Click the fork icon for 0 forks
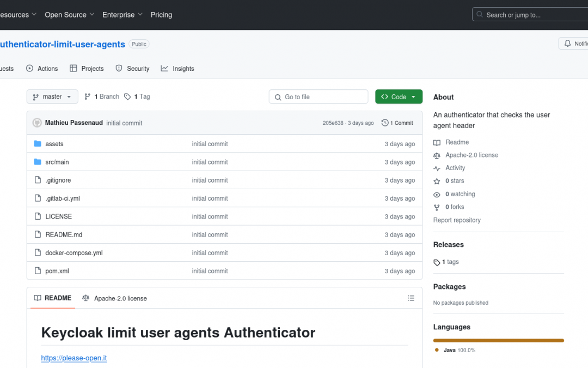This screenshot has width=588, height=368. click(x=437, y=207)
